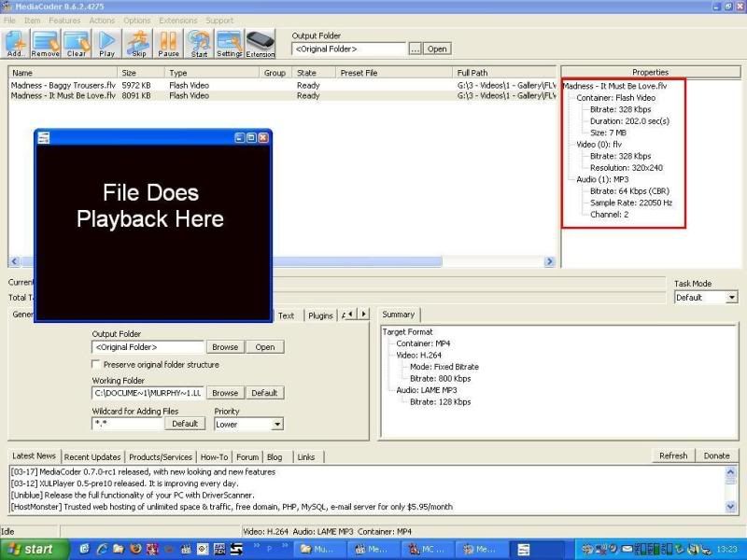747x560 pixels.
Task: Click the news panel scroll down arrow
Action: [x=730, y=507]
